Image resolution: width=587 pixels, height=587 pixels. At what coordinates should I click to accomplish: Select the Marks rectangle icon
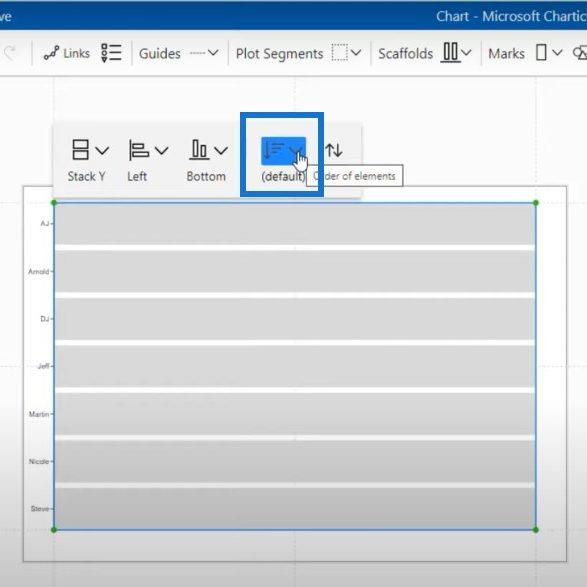(541, 52)
